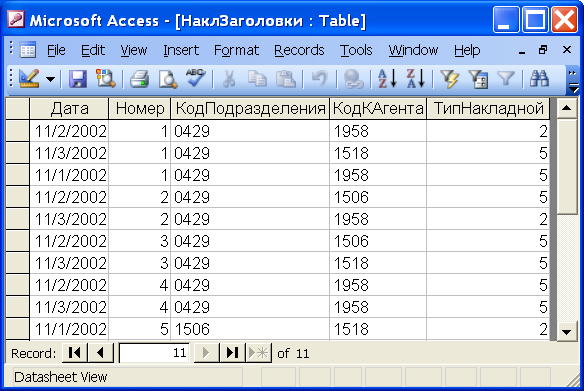Run the Spelling check icon
The image size is (584, 391).
[195, 79]
